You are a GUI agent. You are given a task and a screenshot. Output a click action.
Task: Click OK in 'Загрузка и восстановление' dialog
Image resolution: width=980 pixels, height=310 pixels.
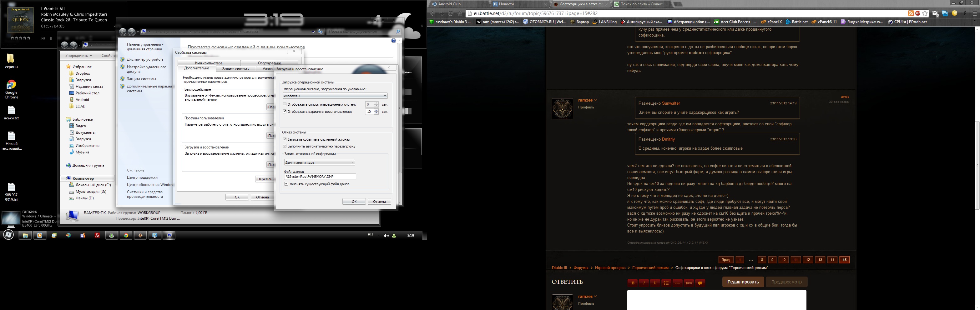pyautogui.click(x=354, y=202)
